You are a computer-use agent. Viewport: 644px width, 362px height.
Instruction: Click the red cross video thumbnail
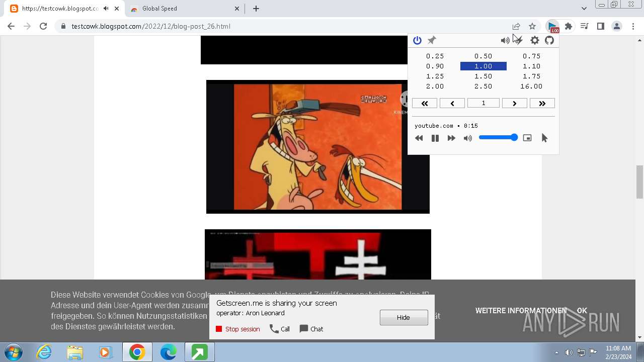click(318, 254)
